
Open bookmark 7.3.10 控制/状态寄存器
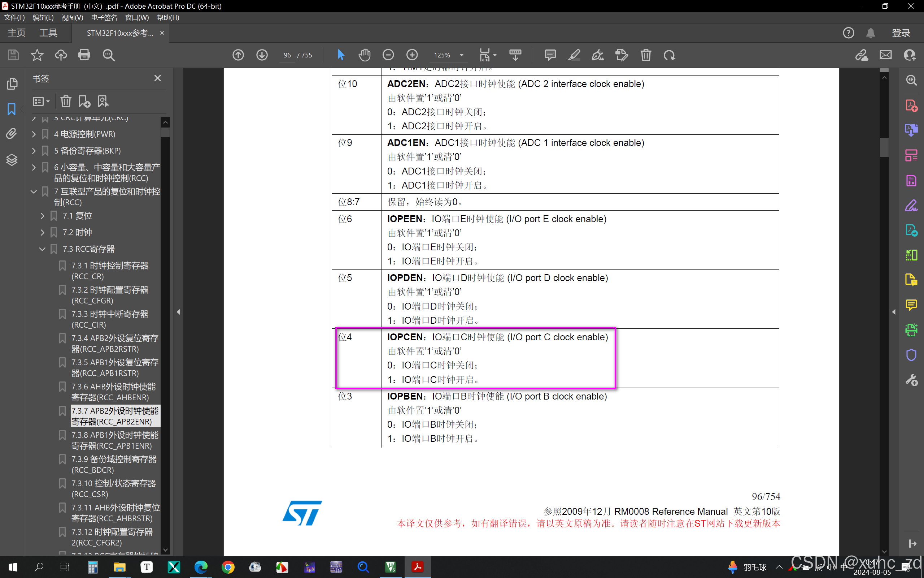click(x=113, y=488)
